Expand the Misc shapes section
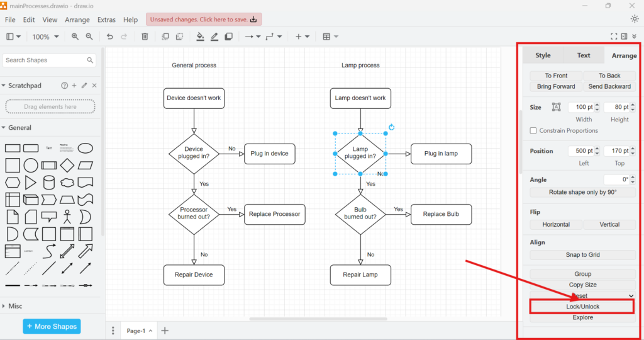644x340 pixels. 16,306
